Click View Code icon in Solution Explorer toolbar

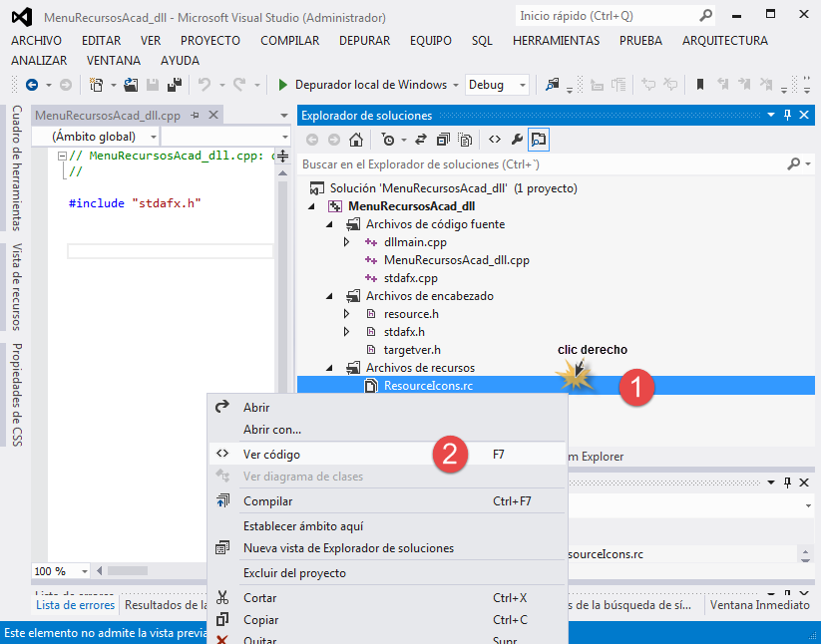[494, 140]
